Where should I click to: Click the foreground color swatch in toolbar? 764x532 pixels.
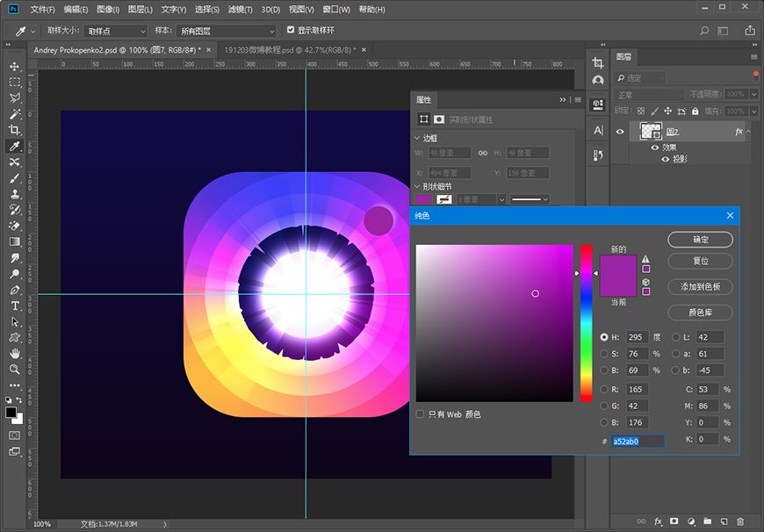pyautogui.click(x=11, y=413)
